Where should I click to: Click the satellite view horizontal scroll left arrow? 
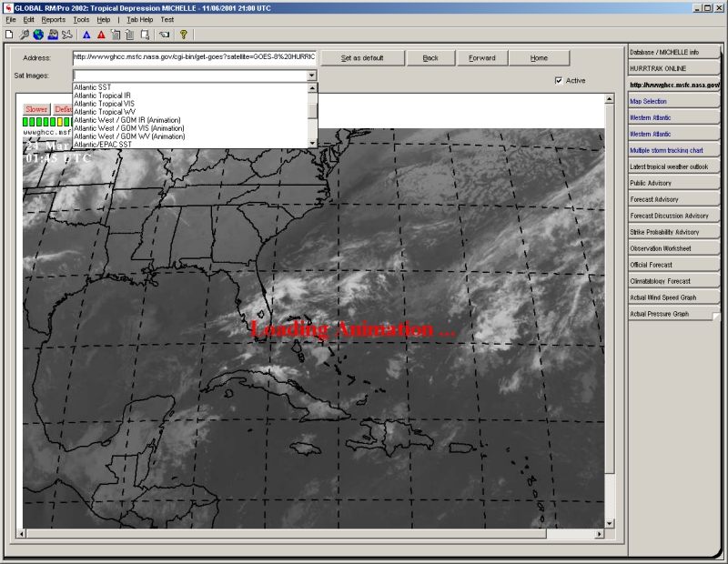click(x=21, y=534)
